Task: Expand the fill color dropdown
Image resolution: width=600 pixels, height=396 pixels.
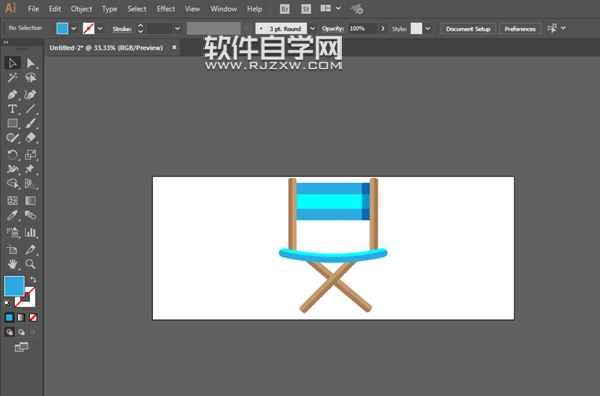Action: click(74, 28)
